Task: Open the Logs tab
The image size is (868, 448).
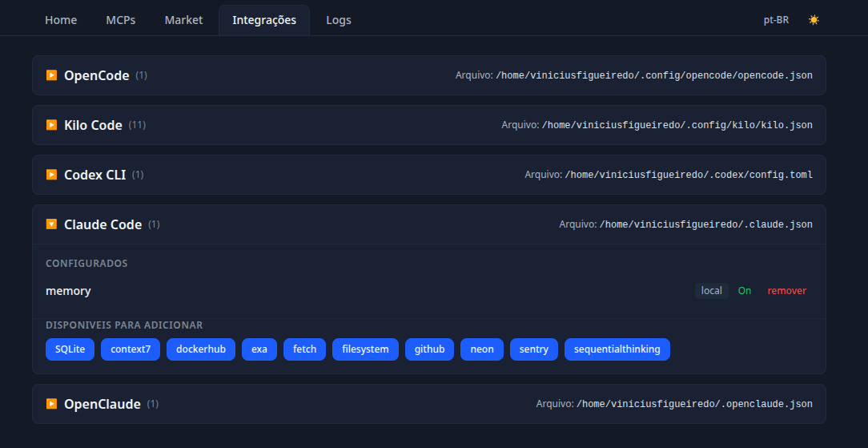Action: [339, 21]
